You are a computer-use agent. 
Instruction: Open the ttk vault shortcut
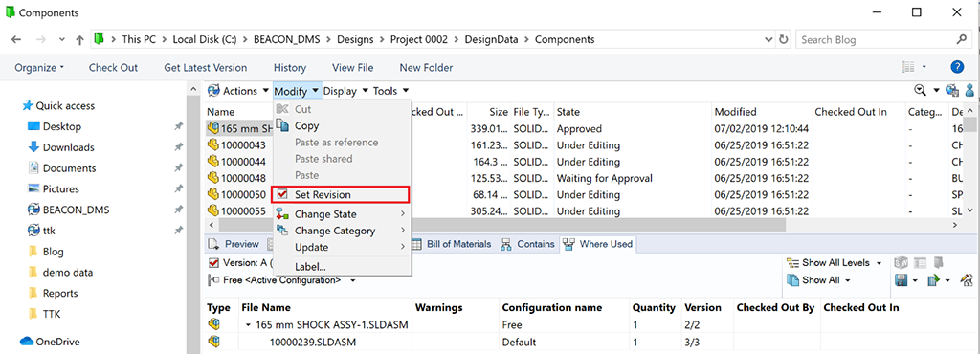coord(48,231)
